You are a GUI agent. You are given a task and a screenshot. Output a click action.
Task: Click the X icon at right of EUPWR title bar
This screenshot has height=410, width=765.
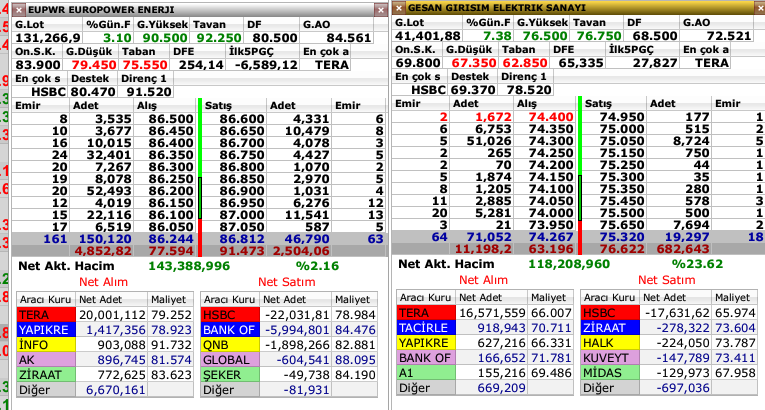click(x=381, y=10)
